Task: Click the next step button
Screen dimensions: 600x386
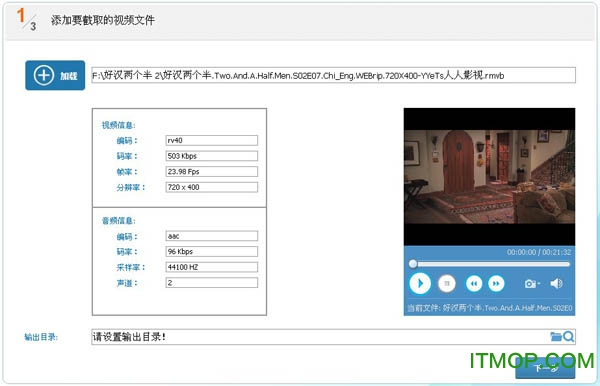Action: (545, 368)
